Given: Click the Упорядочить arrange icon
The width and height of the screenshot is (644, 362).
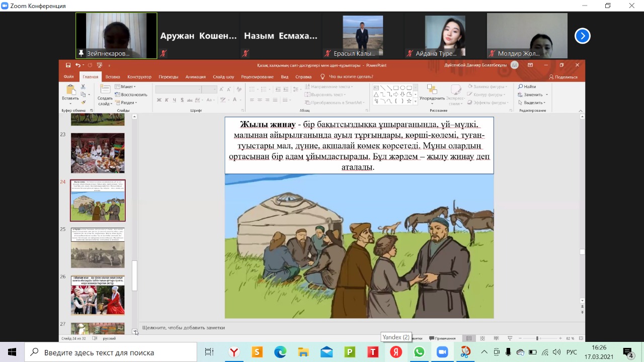Looking at the screenshot, I should (x=431, y=89).
